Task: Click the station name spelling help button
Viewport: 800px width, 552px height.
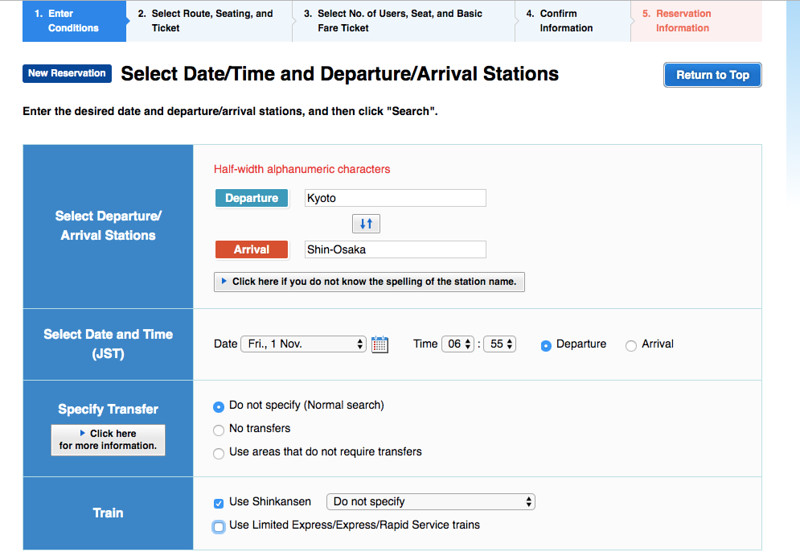Action: (x=369, y=282)
